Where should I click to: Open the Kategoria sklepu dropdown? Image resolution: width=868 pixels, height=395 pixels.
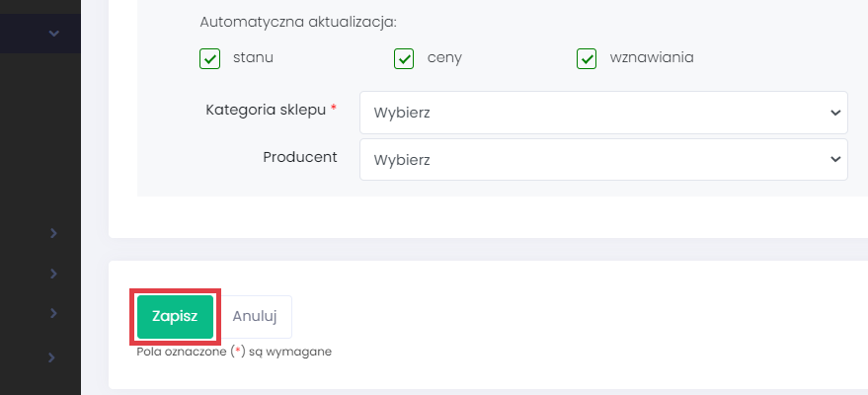602,113
